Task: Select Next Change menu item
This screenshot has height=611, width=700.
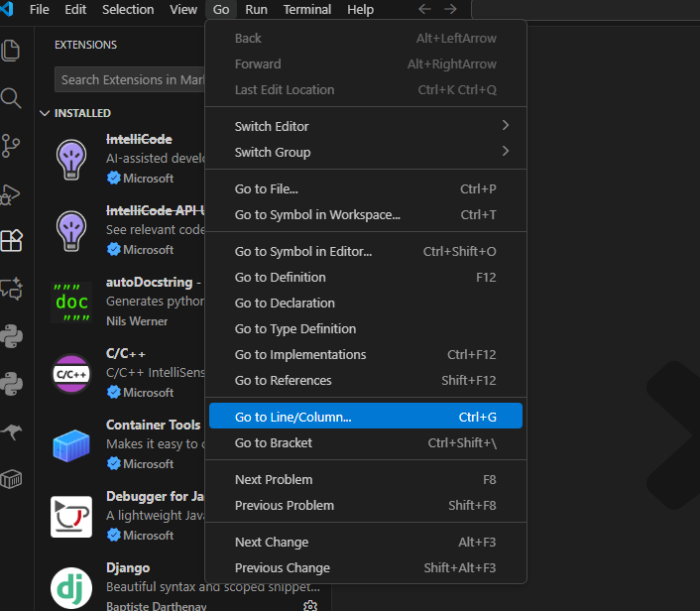Action: [366, 543]
